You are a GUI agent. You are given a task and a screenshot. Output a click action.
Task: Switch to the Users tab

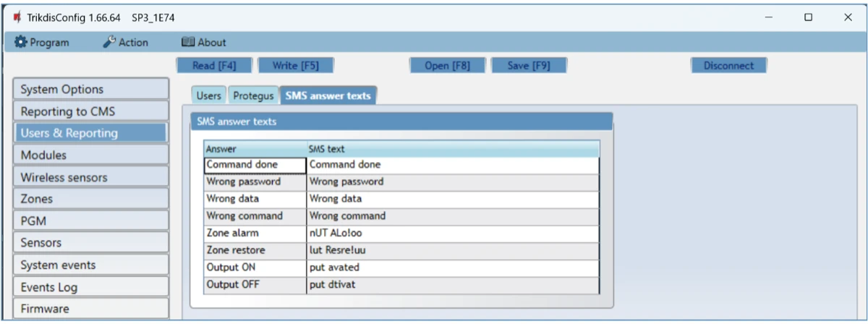click(x=209, y=95)
